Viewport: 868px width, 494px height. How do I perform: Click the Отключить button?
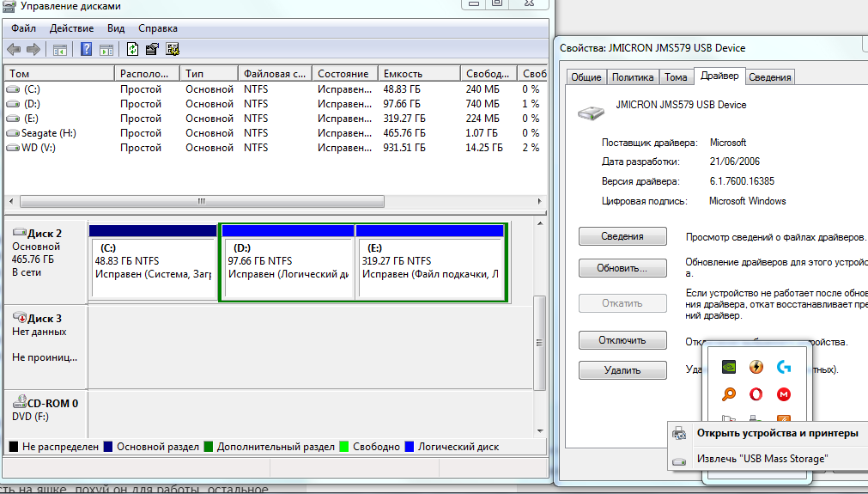click(x=622, y=340)
